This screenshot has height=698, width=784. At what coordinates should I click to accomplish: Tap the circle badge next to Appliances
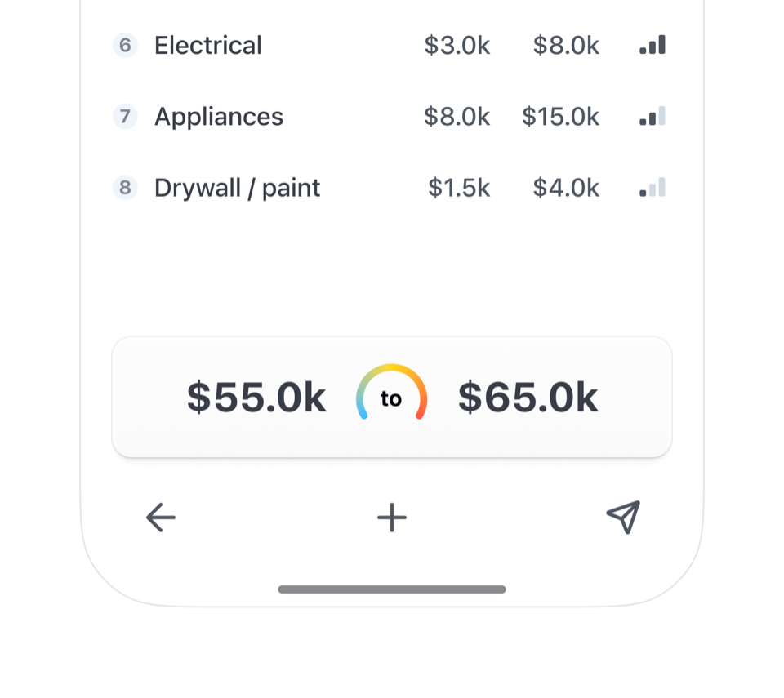click(x=124, y=117)
